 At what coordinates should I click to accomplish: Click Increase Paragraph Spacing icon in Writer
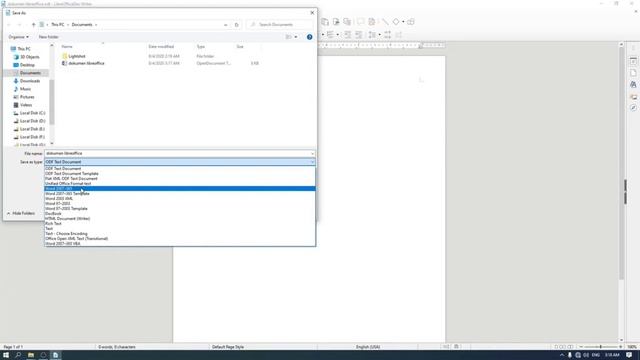coord(387,35)
